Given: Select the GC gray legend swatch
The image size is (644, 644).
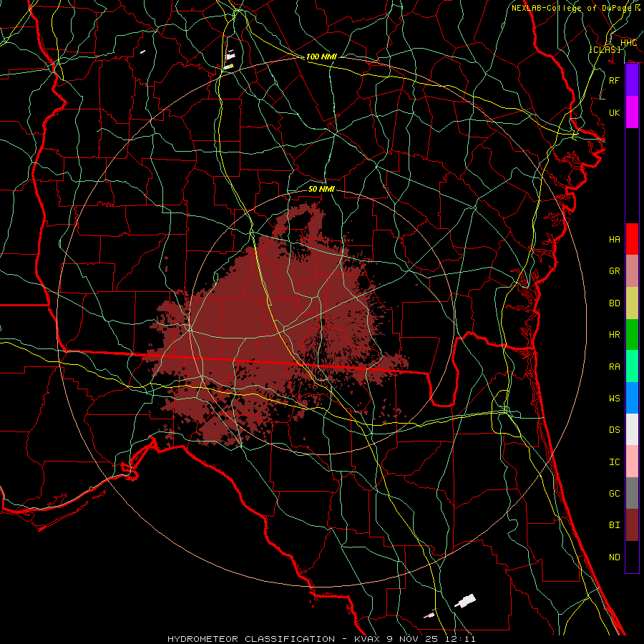Looking at the screenshot, I should click(632, 493).
